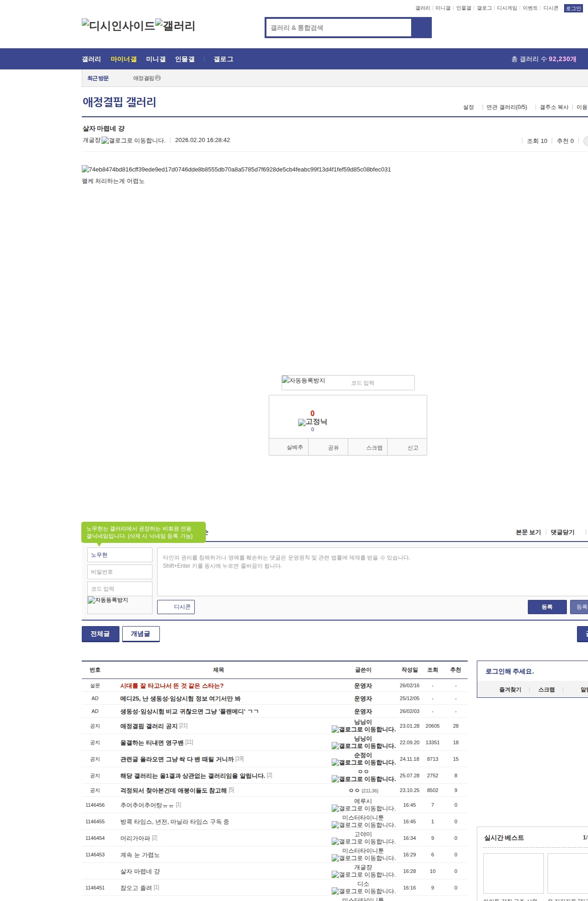Toggle comments with 댓글닫기

tap(563, 532)
